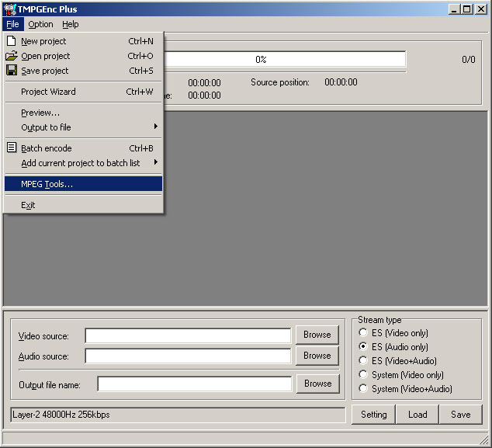Click the New project page icon
492x448 pixels.
pos(12,41)
